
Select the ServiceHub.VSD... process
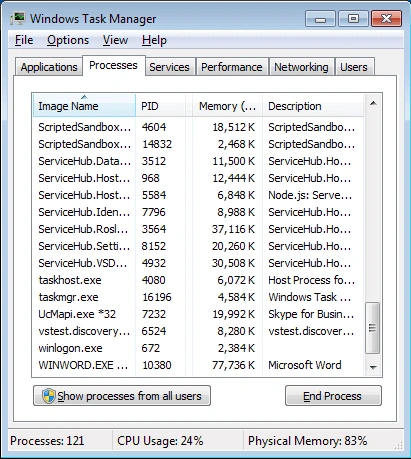(x=197, y=263)
